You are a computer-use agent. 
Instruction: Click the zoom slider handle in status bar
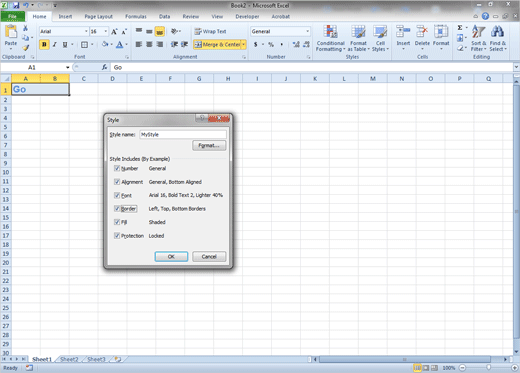pyautogui.click(x=488, y=368)
